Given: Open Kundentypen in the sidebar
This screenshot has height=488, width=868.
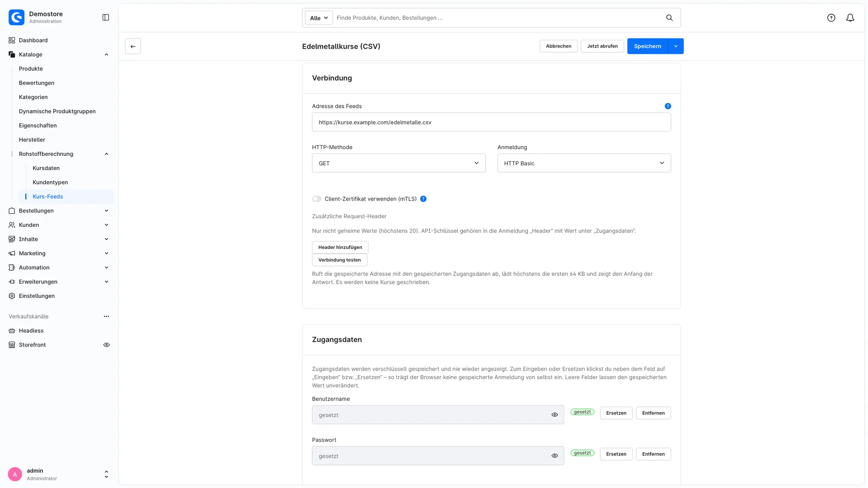Looking at the screenshot, I should (50, 182).
